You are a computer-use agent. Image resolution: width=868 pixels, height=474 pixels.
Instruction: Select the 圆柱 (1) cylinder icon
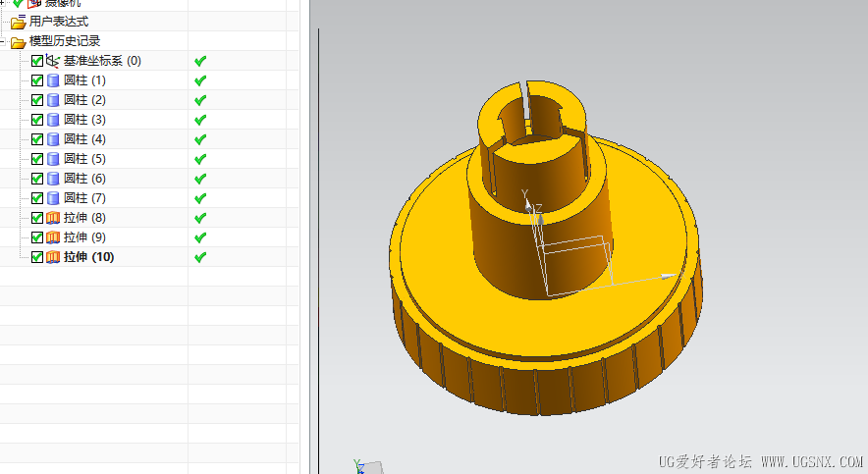[x=53, y=80]
